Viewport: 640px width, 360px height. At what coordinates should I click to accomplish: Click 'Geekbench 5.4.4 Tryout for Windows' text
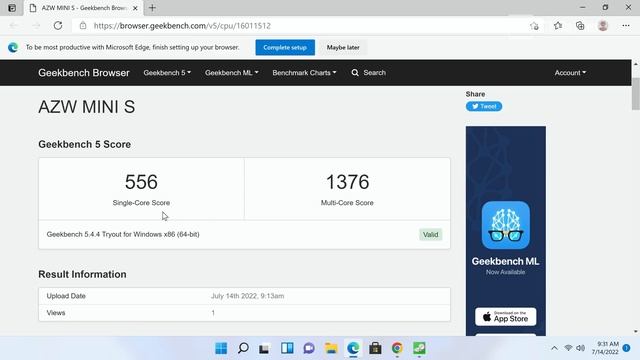[x=123, y=234]
